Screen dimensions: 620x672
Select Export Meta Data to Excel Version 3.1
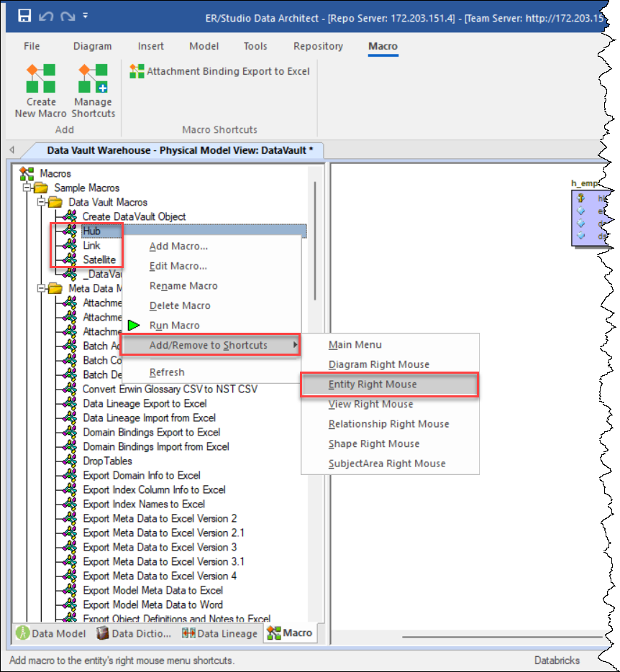point(163,561)
